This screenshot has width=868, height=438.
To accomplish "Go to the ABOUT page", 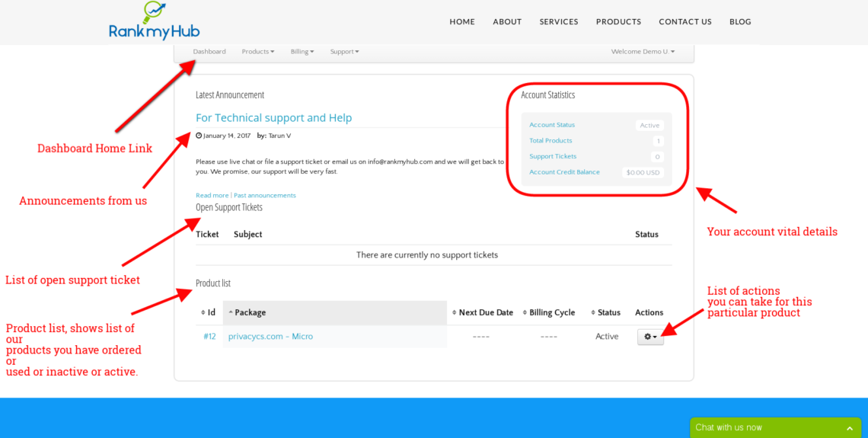I will 507,21.
